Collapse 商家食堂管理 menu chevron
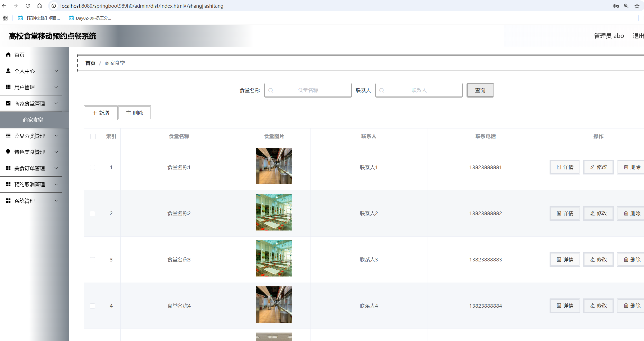Viewport: 644px width, 341px height. (x=56, y=103)
